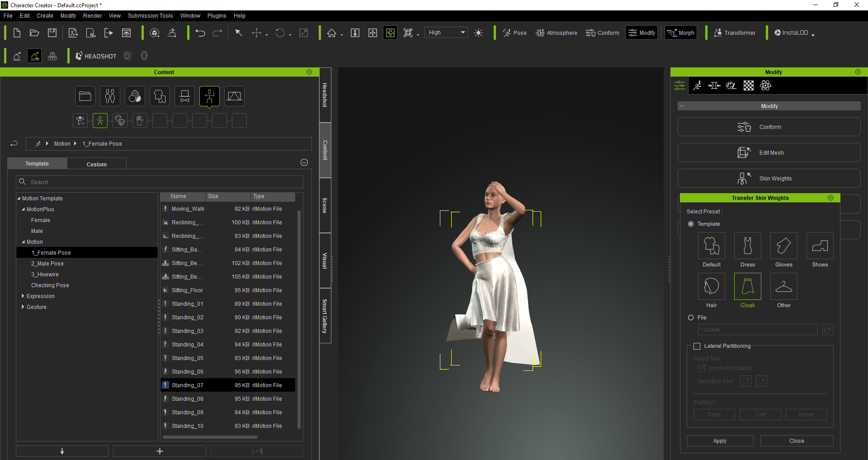This screenshot has height=460, width=868.
Task: Open the Cloth category icon in Content
Action: pyautogui.click(x=160, y=96)
